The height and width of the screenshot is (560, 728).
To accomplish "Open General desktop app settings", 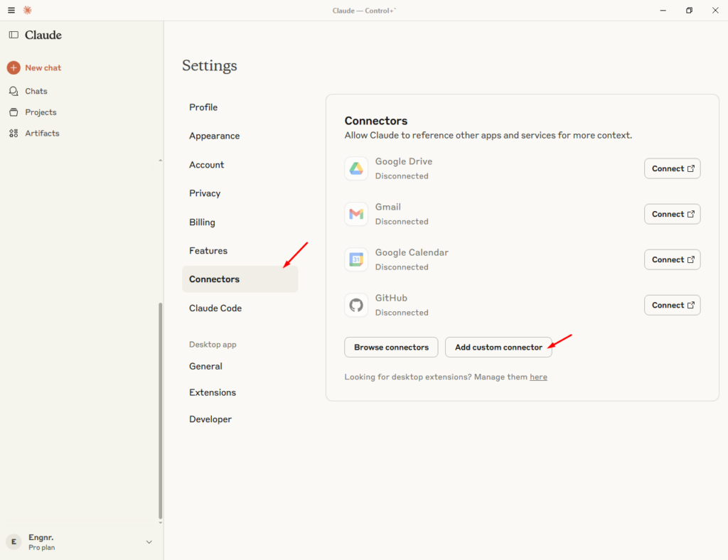I will (240, 366).
